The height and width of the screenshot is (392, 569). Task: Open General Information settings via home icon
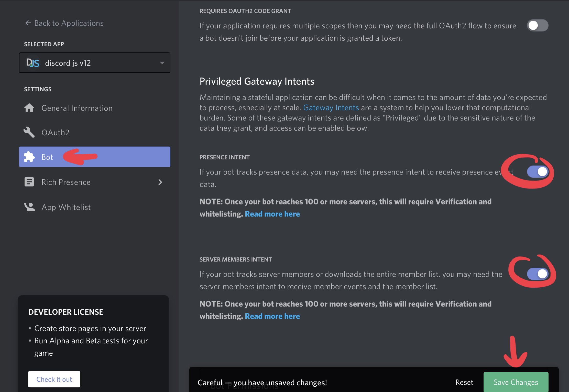30,108
